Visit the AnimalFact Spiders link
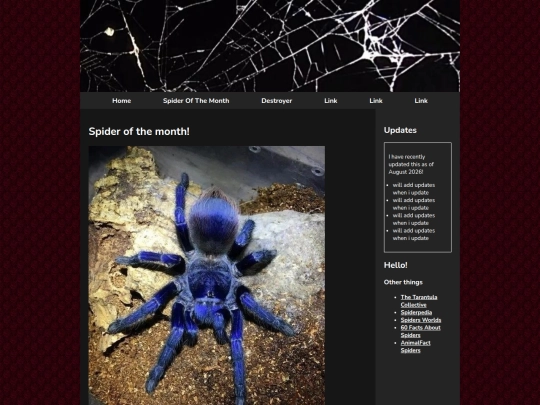 click(415, 346)
